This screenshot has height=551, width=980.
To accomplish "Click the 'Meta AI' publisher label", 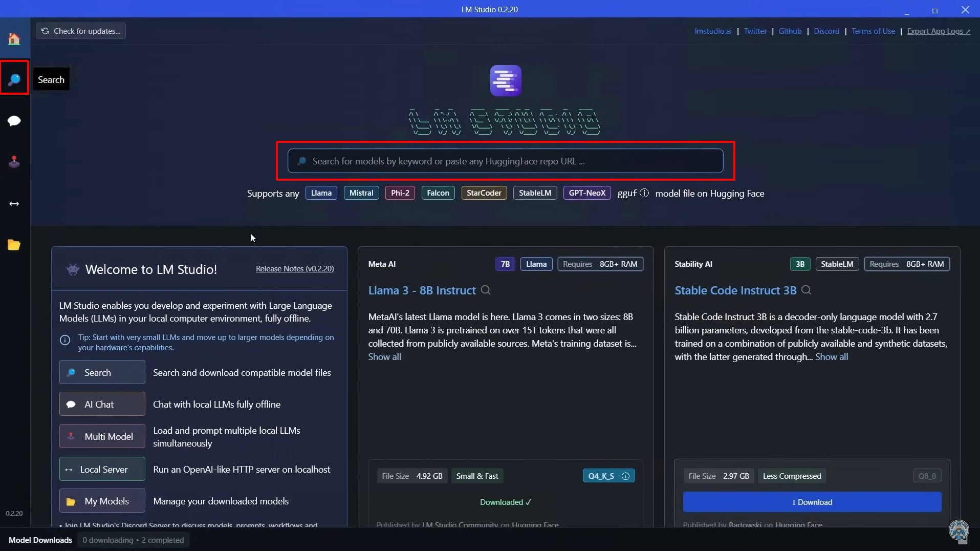I will click(382, 264).
